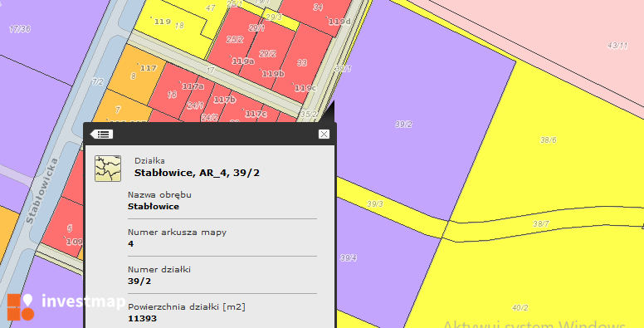Select parcel 38/7 road strip

tap(541, 224)
